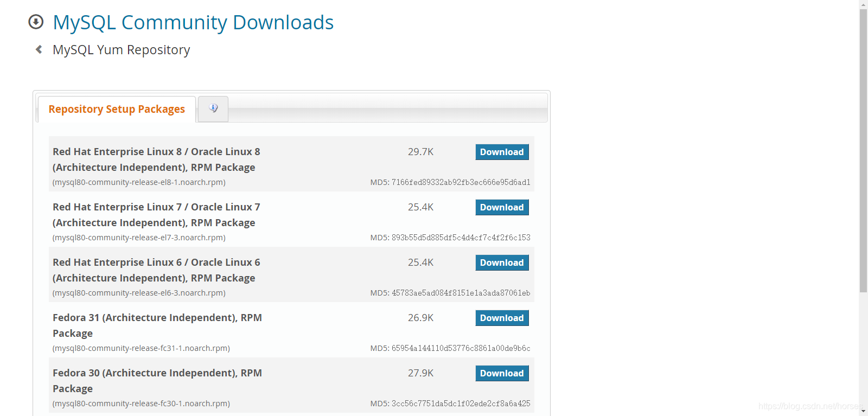Open the info icon tab
The image size is (868, 416).
(213, 108)
